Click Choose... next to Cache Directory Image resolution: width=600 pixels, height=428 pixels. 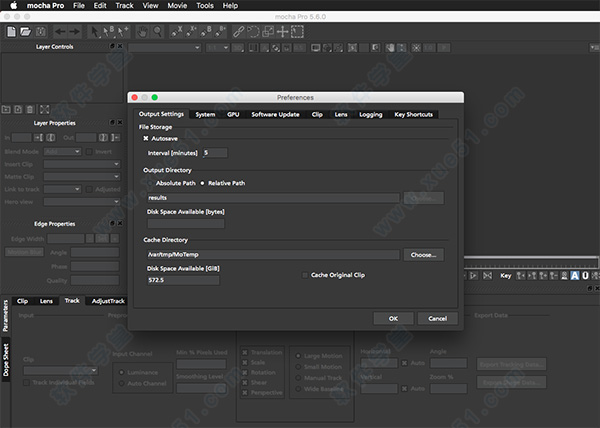pos(424,255)
